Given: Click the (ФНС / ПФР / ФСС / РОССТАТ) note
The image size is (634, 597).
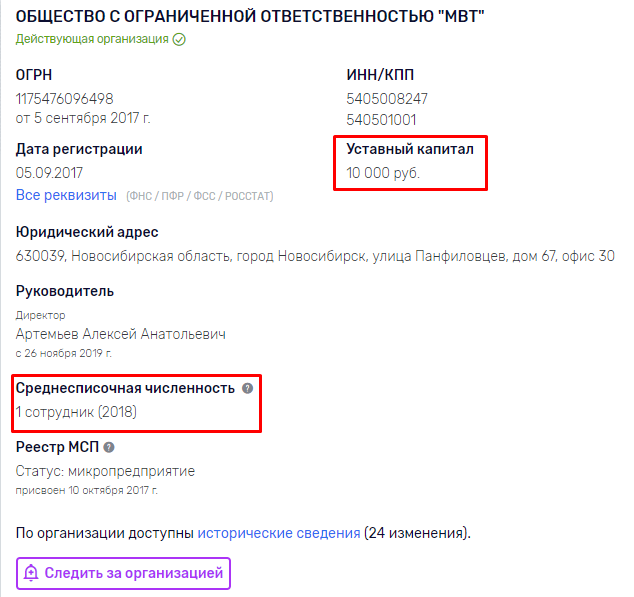Looking at the screenshot, I should coord(200,196).
